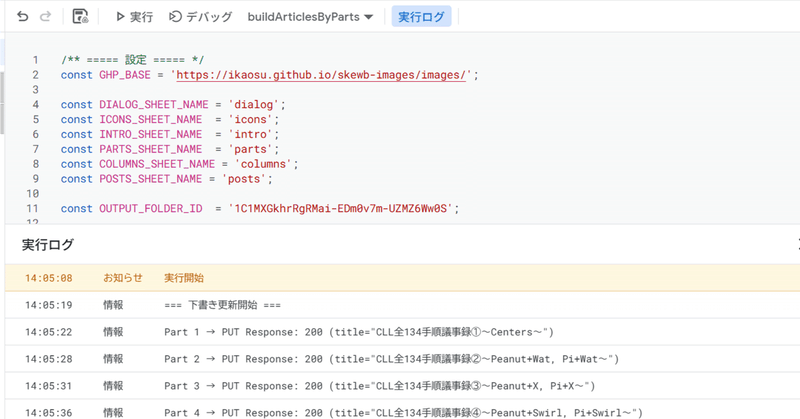Click the 'columns' string on line 8
Viewport: 800px width, 419px height.
tap(263, 164)
